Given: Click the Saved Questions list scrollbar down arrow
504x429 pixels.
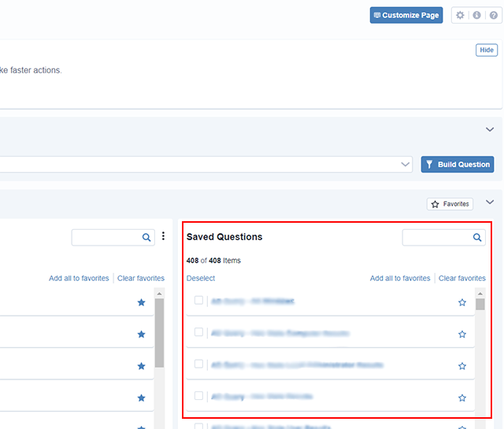Looking at the screenshot, I should point(480,423).
